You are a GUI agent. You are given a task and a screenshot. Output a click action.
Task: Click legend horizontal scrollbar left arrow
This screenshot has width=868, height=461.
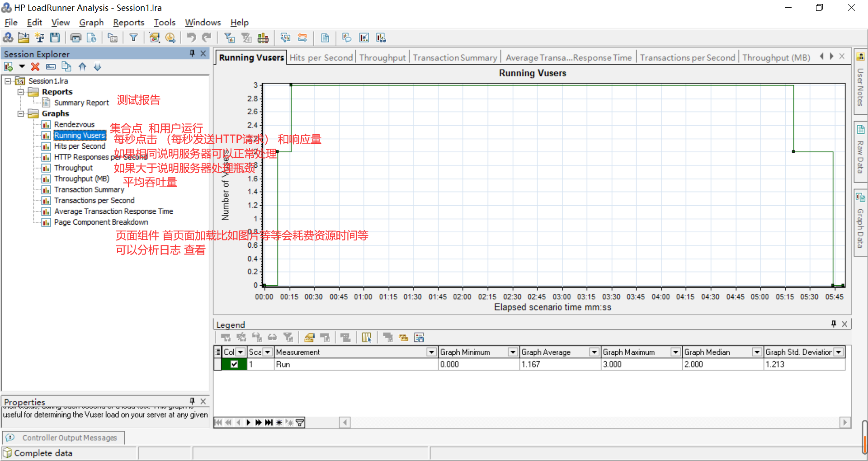(x=345, y=423)
